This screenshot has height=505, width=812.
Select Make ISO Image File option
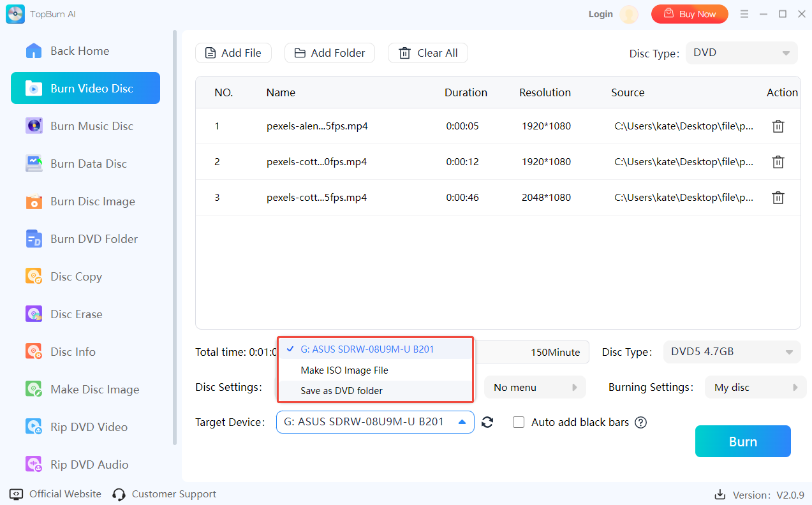(344, 370)
